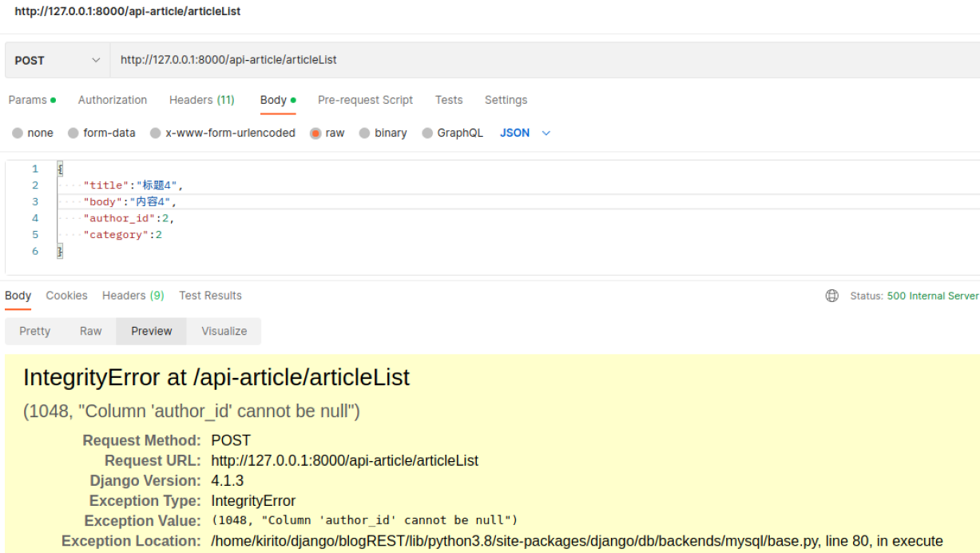This screenshot has height=553, width=980.
Task: View the Headers (11) request tab
Action: (201, 100)
